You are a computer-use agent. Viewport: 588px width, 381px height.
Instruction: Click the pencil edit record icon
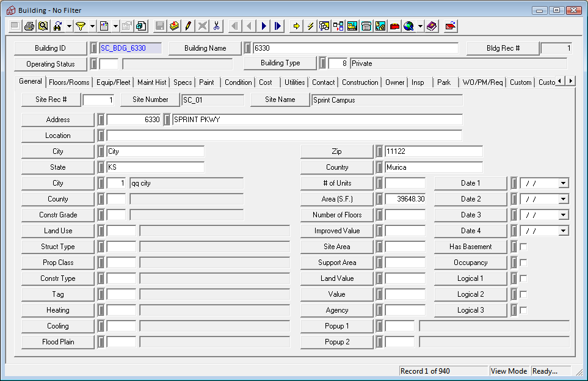[x=188, y=26]
